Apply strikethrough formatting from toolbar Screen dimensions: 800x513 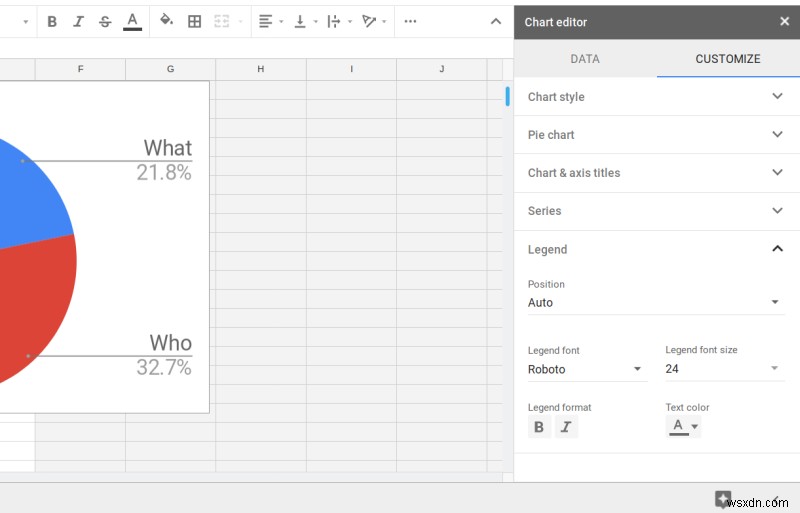[105, 21]
